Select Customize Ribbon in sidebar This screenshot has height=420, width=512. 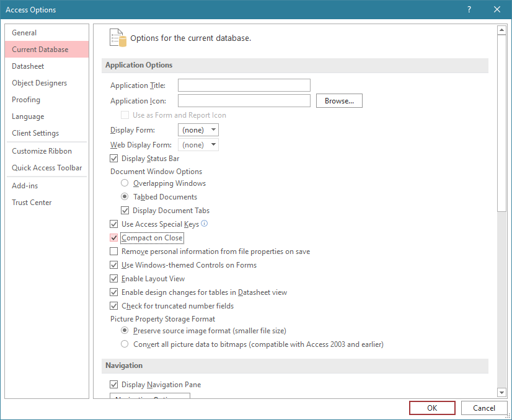pyautogui.click(x=42, y=151)
